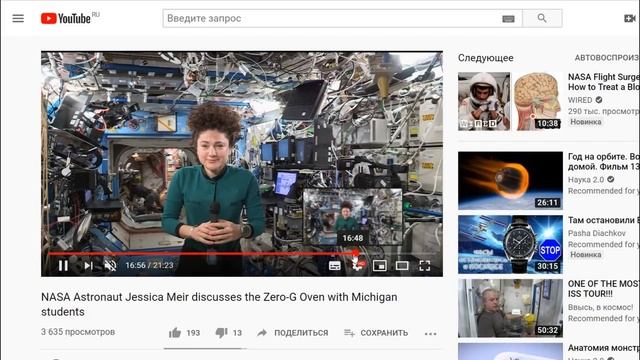Open the ONE OF THE MOST ISS TOUR title
The height and width of the screenshot is (360, 640).
click(x=604, y=289)
